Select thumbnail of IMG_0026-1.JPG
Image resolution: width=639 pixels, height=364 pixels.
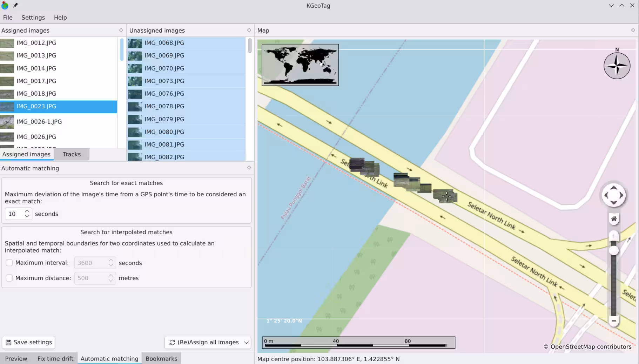7,122
